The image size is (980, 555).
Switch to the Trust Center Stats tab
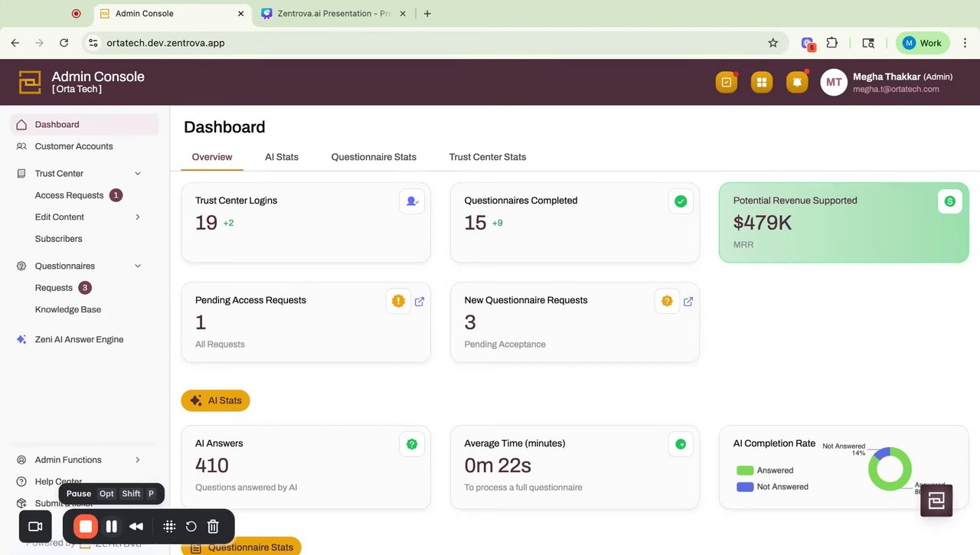pos(488,157)
